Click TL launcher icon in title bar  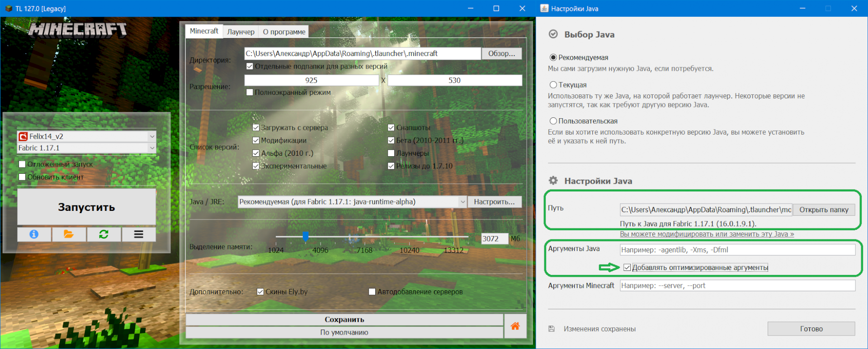click(x=9, y=9)
